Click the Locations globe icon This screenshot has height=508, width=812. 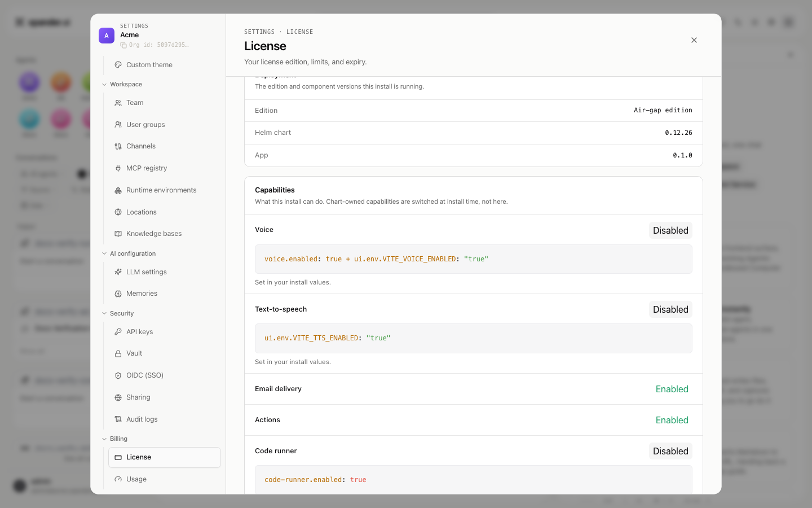pyautogui.click(x=118, y=212)
